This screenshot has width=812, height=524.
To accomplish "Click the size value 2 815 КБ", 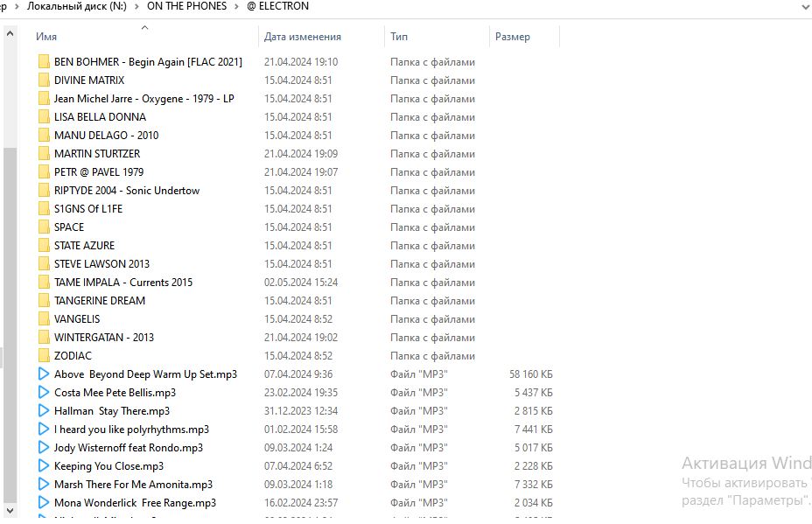I will (534, 410).
